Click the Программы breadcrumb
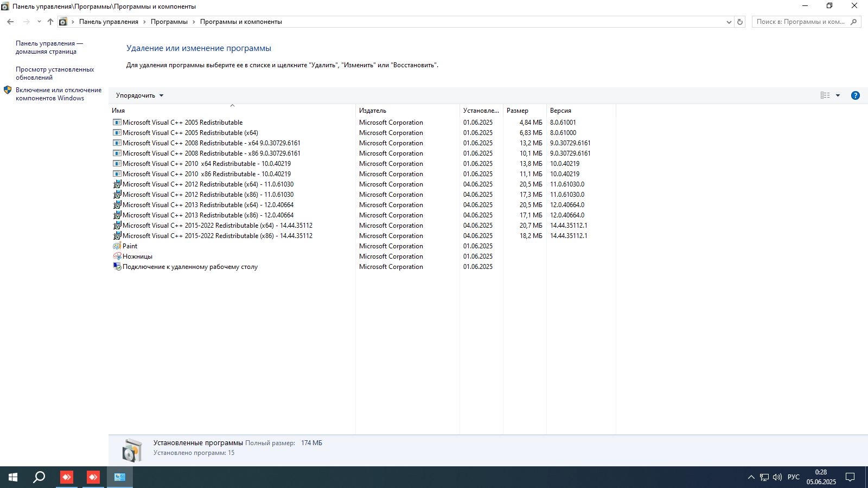This screenshot has width=868, height=488. 169,22
